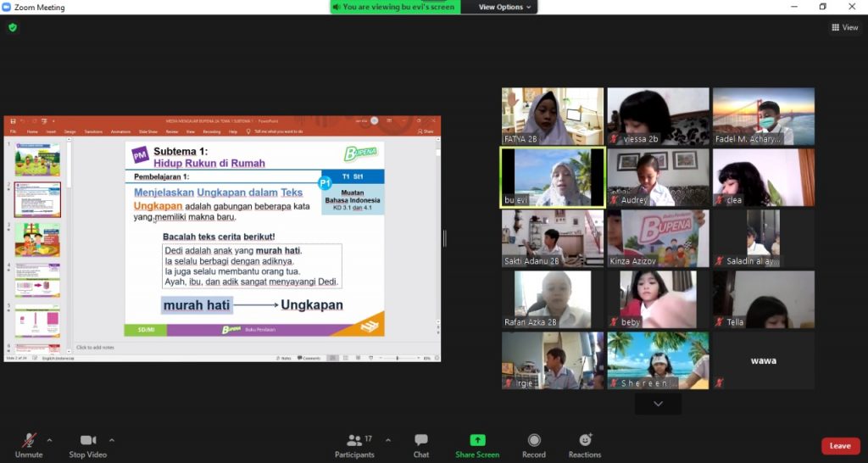Select FATYA 2B's video tile
Screen dimensions: 868x463
coord(552,116)
